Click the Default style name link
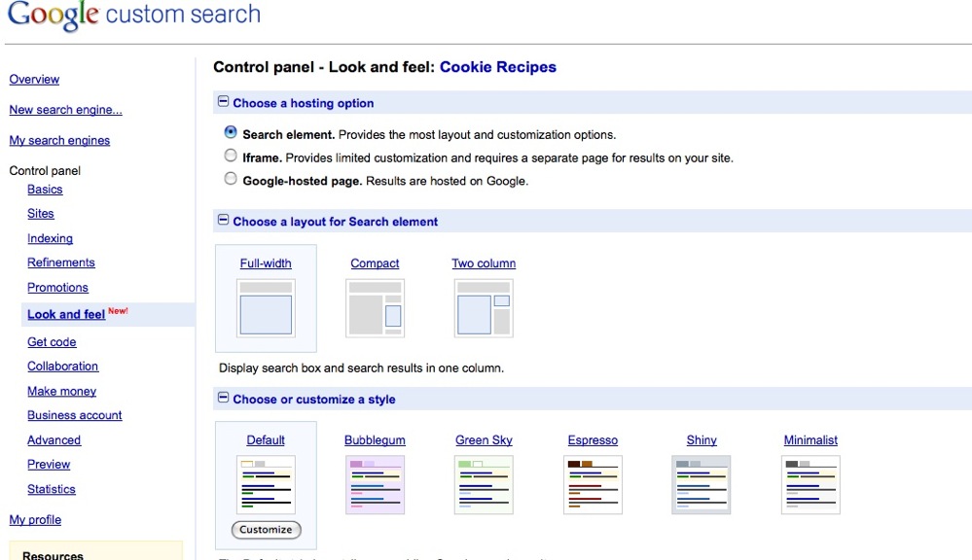Screen dimensions: 972x560 266,440
